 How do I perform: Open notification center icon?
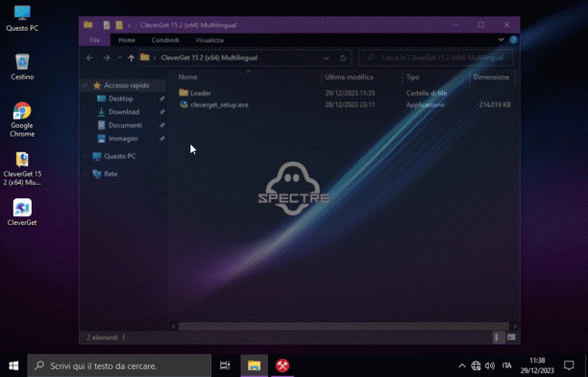point(569,365)
